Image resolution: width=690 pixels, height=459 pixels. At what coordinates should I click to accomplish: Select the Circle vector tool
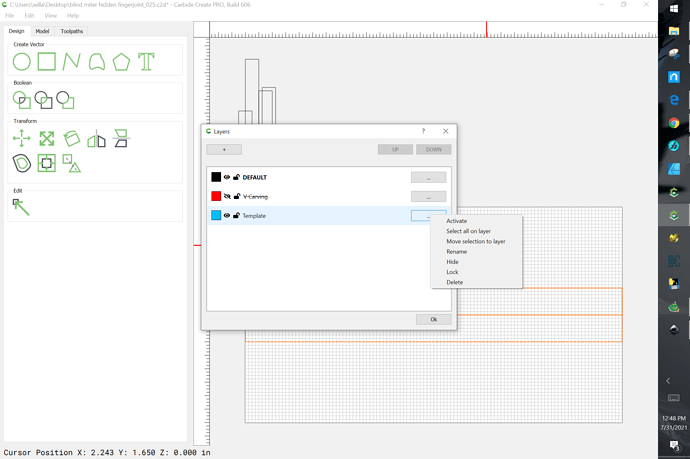22,62
